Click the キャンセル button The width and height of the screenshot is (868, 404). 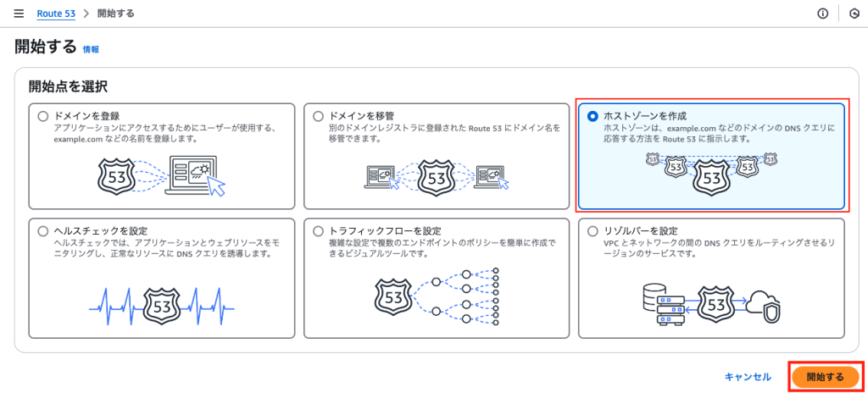pos(748,377)
